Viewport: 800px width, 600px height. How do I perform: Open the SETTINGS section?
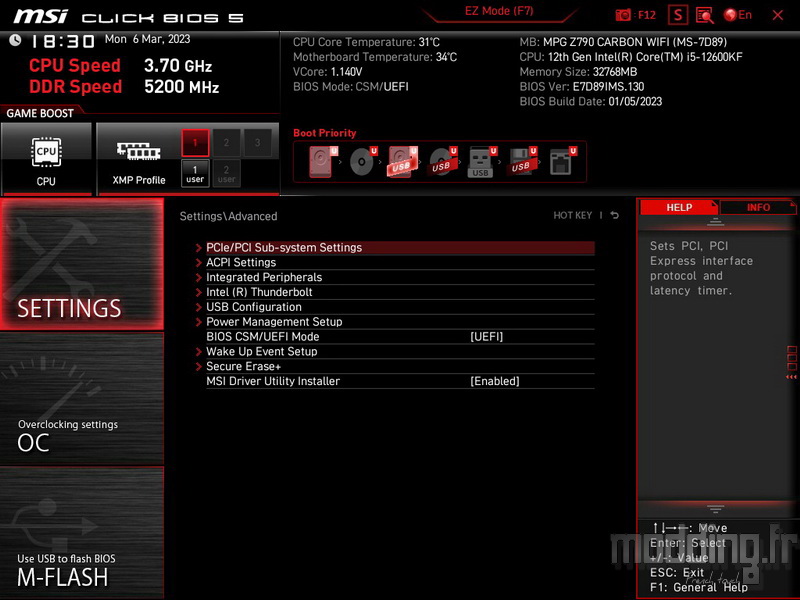click(82, 264)
